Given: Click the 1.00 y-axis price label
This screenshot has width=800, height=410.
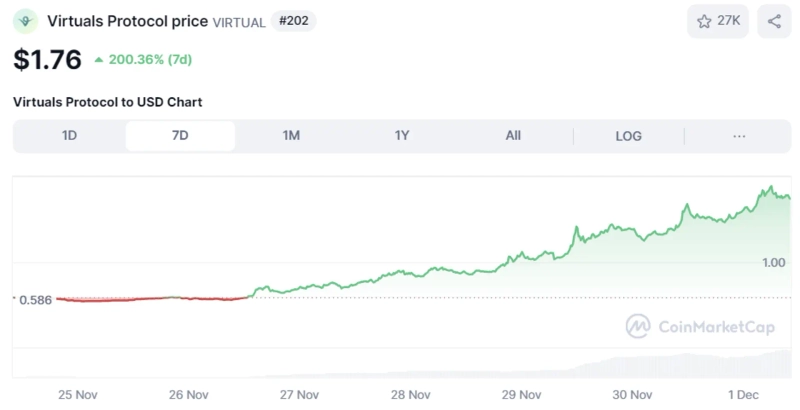Looking at the screenshot, I should pos(773,262).
